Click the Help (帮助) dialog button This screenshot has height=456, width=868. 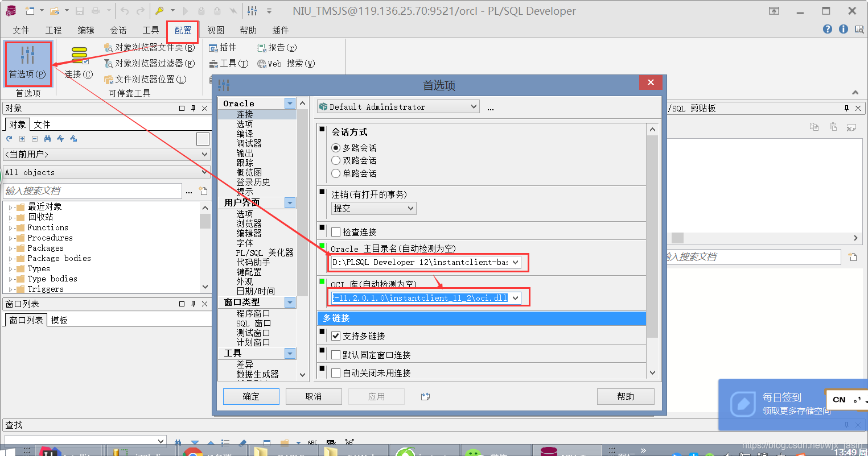[x=626, y=396]
